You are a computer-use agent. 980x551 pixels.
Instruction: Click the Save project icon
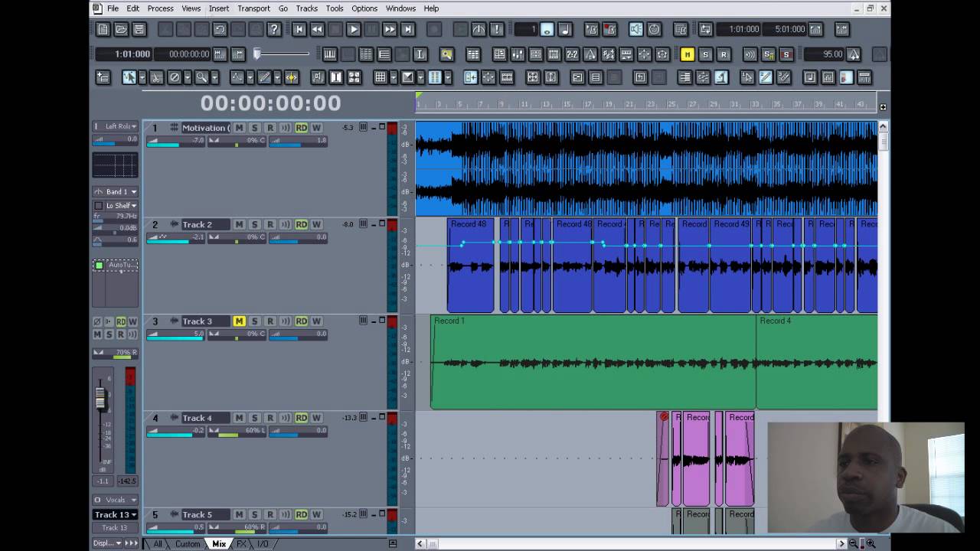coord(139,29)
